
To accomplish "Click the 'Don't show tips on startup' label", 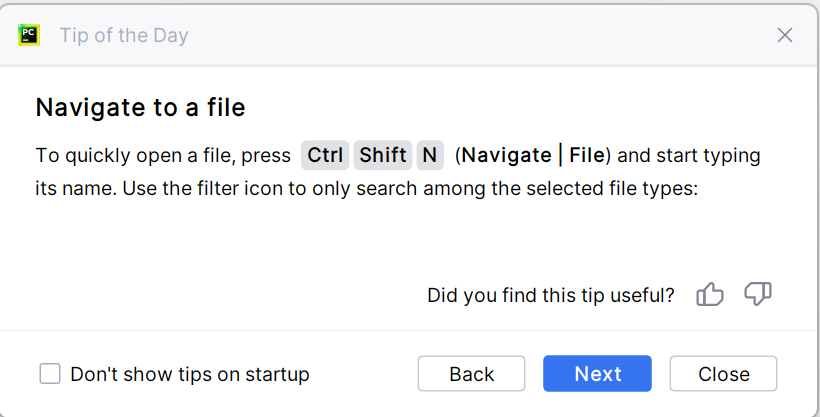I will pyautogui.click(x=190, y=375).
